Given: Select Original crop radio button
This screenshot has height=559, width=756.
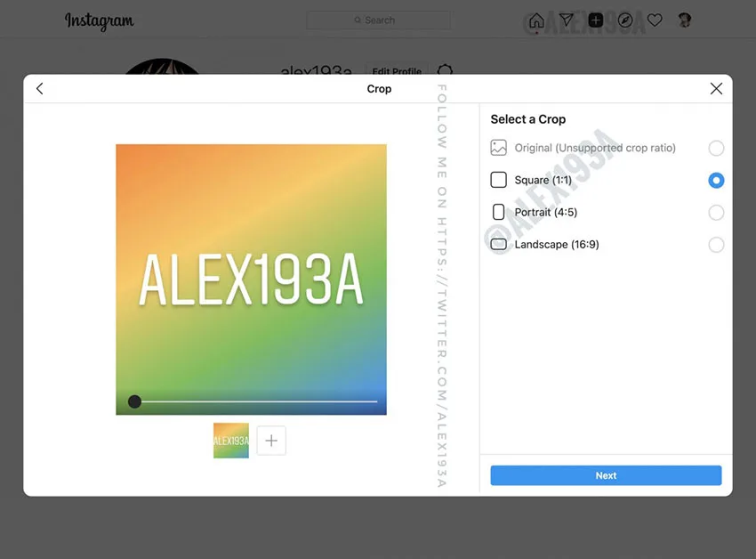Looking at the screenshot, I should [716, 148].
